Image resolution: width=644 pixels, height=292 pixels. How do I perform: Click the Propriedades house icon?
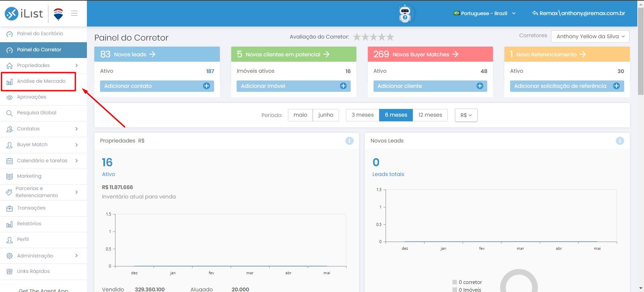click(x=10, y=65)
